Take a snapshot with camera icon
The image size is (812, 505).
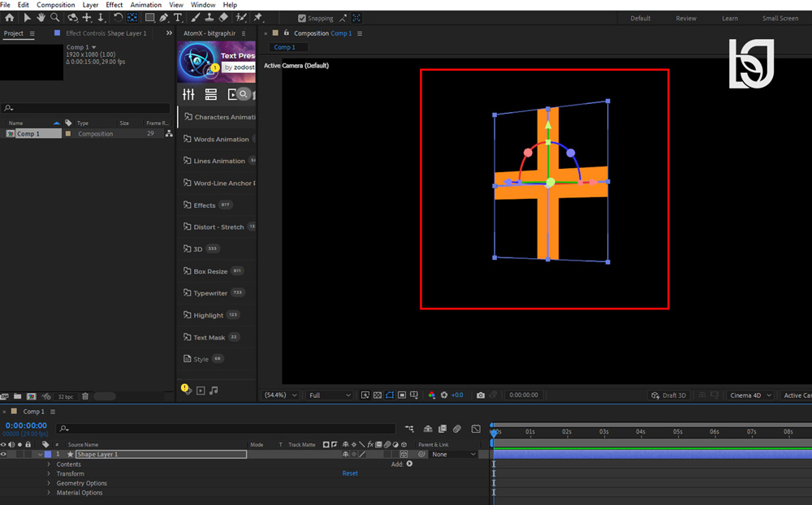[x=481, y=395]
